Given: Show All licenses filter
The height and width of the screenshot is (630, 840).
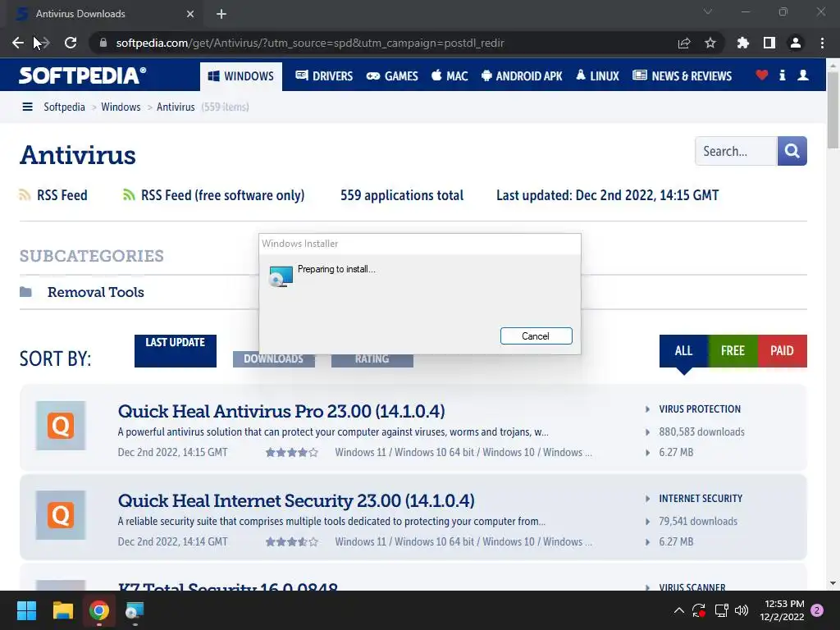Looking at the screenshot, I should (683, 351).
